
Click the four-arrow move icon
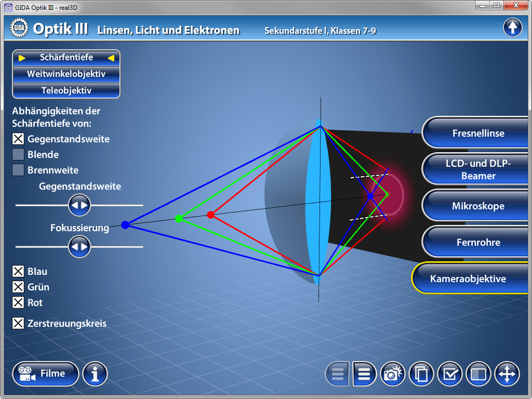tap(507, 374)
